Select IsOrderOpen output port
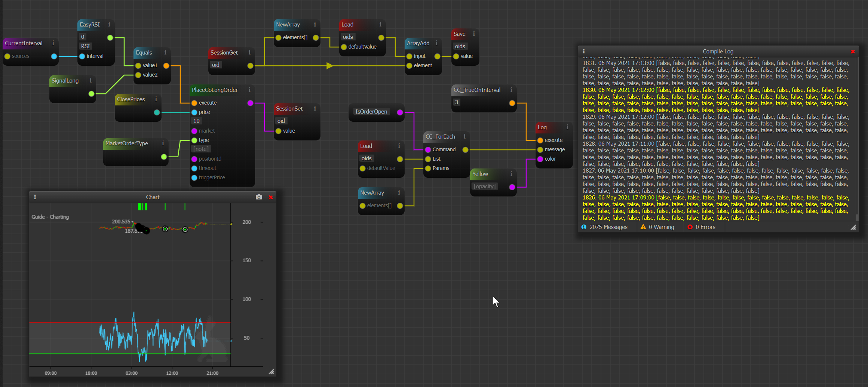This screenshot has width=868, height=387. tap(400, 112)
